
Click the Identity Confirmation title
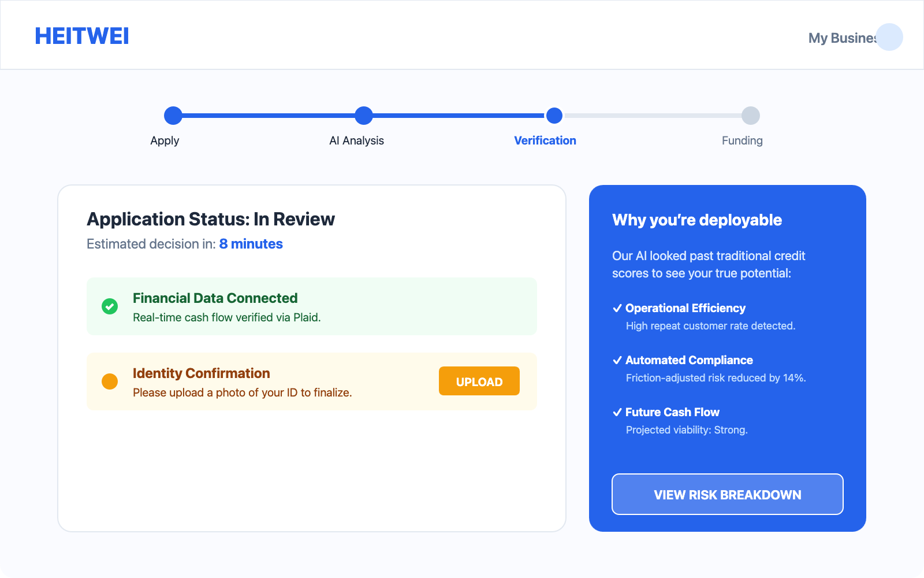click(202, 373)
